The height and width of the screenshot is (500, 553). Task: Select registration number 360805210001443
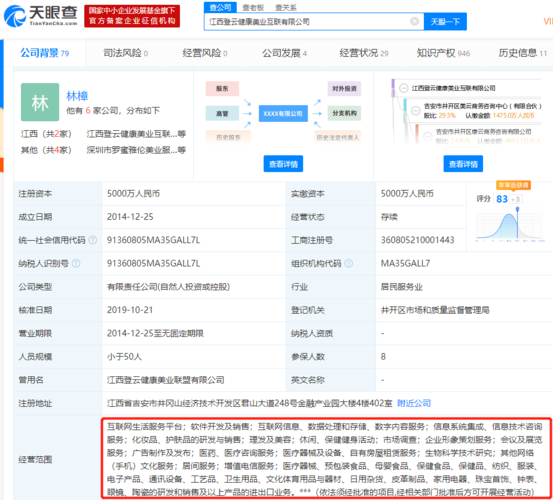[418, 240]
